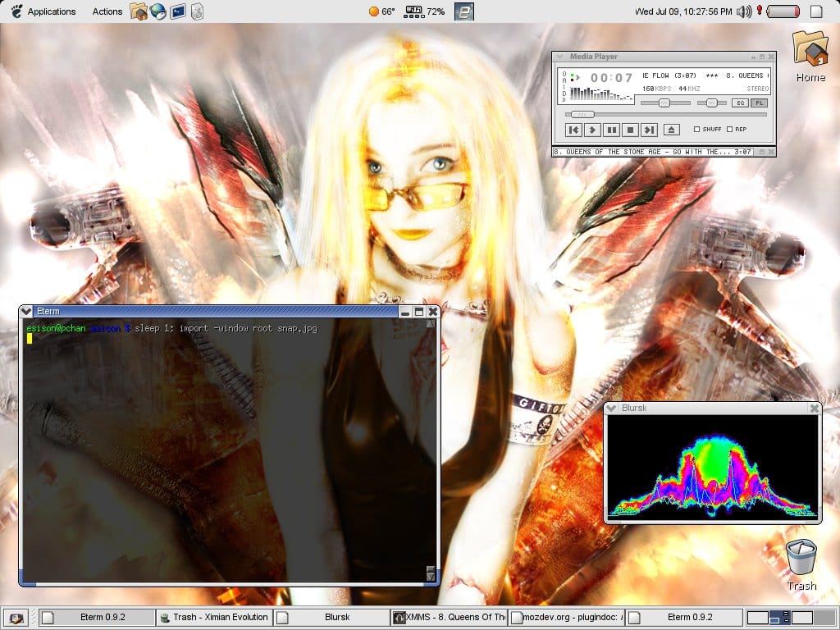Switch to Blursk taskbar entry
The image size is (840, 630).
[x=332, y=617]
